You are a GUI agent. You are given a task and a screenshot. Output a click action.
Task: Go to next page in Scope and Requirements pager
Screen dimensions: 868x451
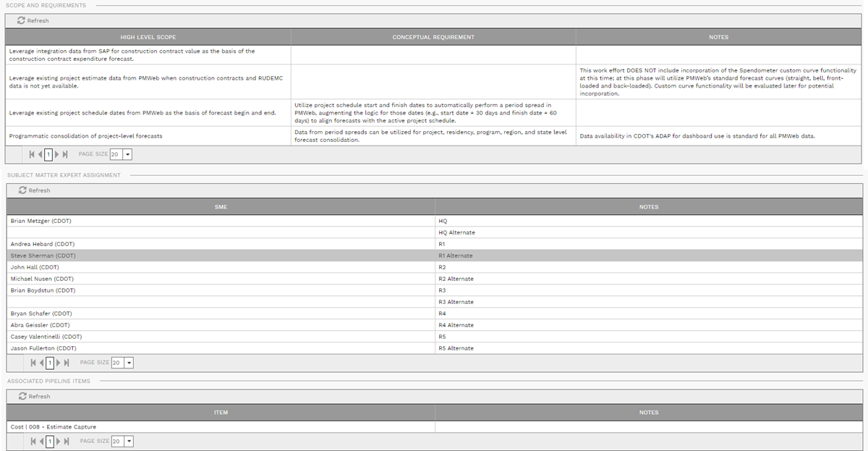point(57,154)
